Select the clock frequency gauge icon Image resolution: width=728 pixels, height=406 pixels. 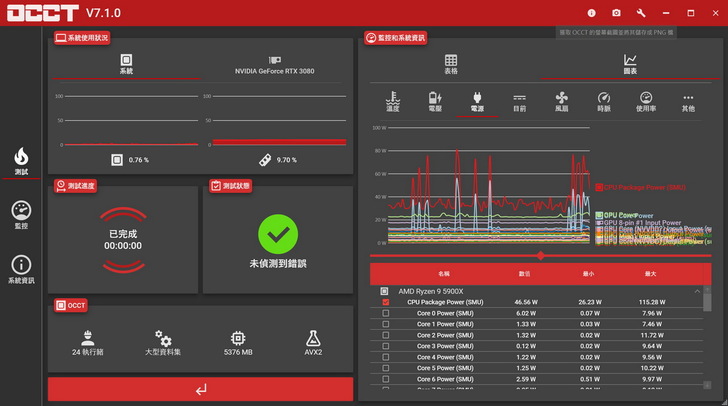click(x=604, y=101)
